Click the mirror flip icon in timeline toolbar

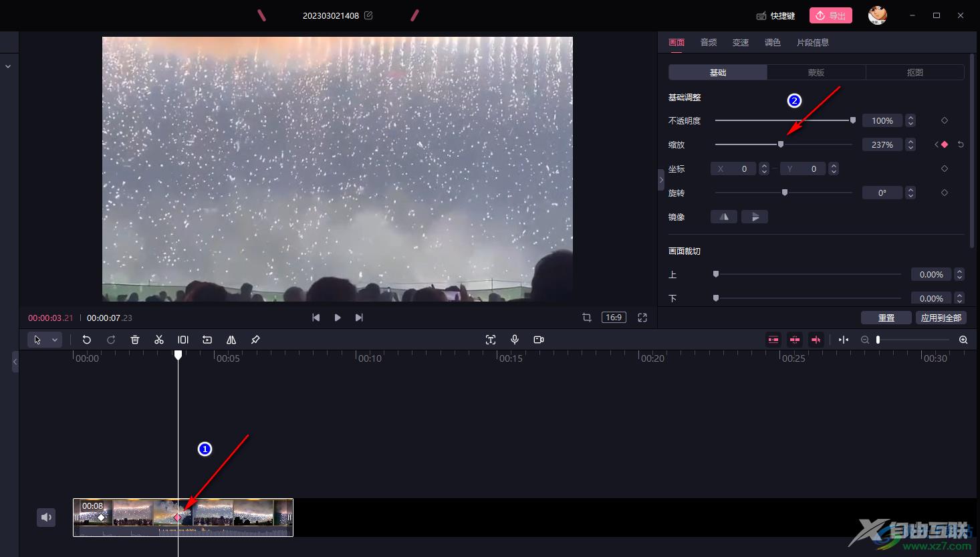(231, 340)
